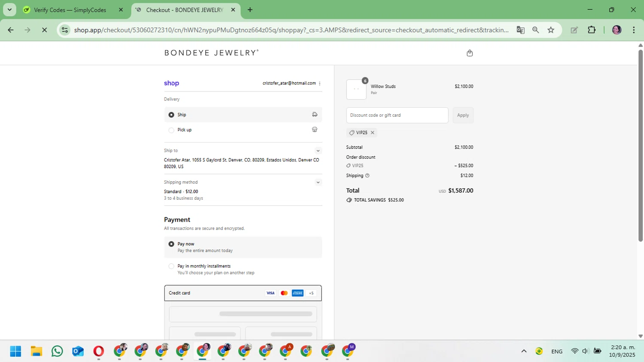Click the battery status tray icon

point(597,351)
